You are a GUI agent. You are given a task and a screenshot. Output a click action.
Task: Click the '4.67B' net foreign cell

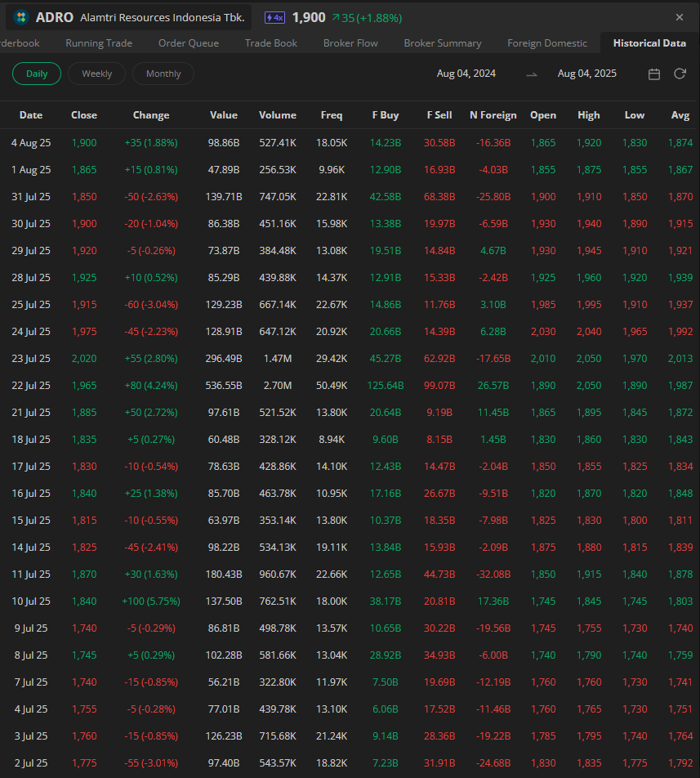point(493,251)
